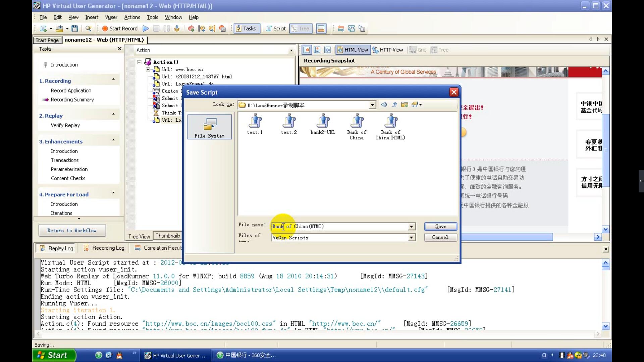Click the Up One Level icon in dialog

pos(394,105)
